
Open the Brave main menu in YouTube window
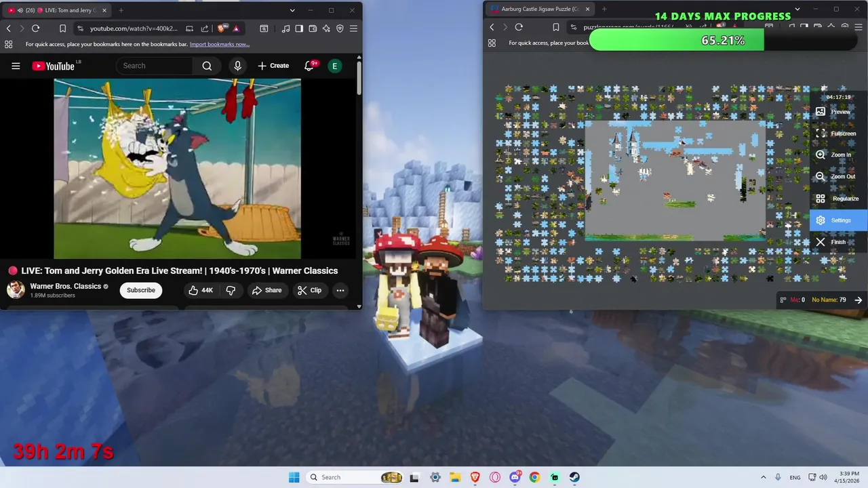(353, 28)
